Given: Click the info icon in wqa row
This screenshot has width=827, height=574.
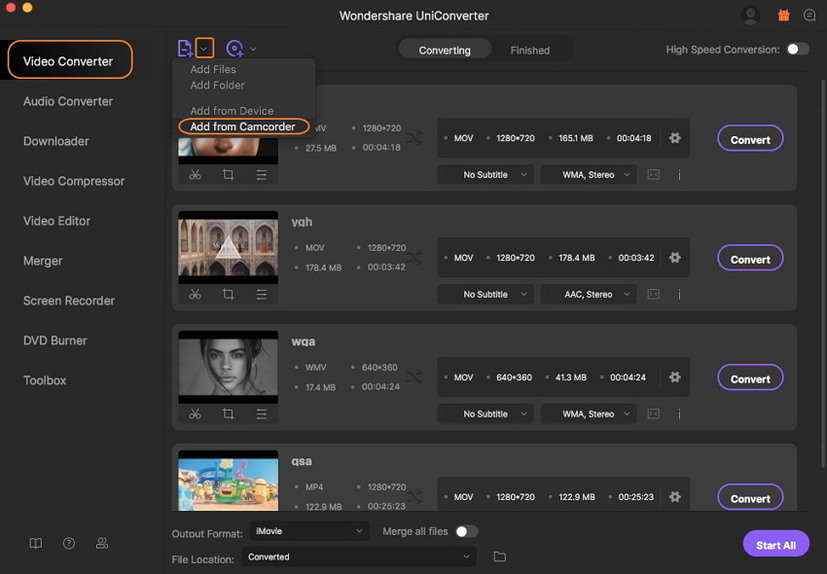Looking at the screenshot, I should [x=679, y=414].
